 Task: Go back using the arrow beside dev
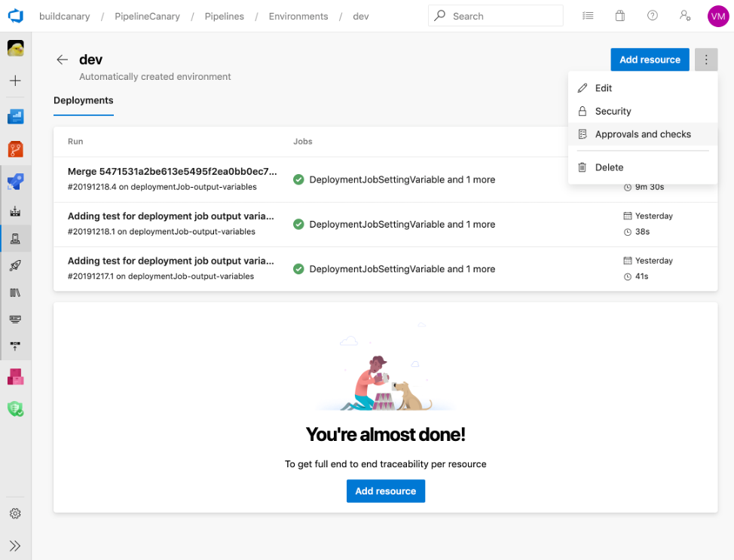pos(63,60)
